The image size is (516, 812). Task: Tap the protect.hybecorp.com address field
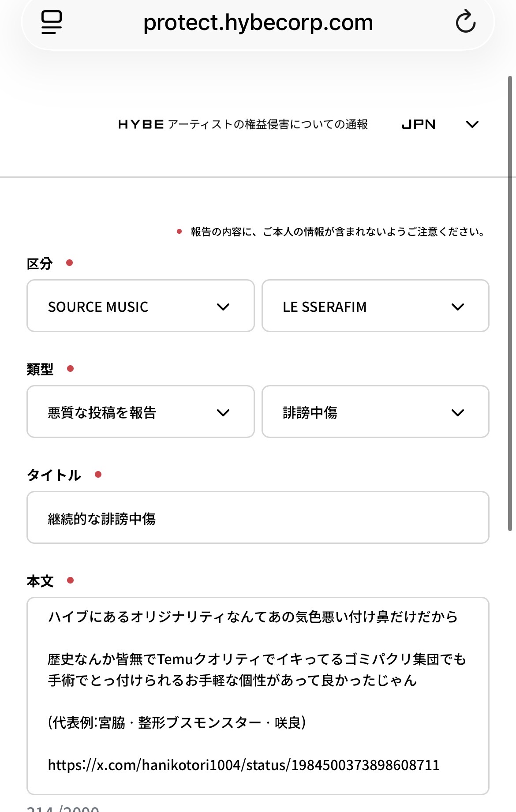point(258,22)
